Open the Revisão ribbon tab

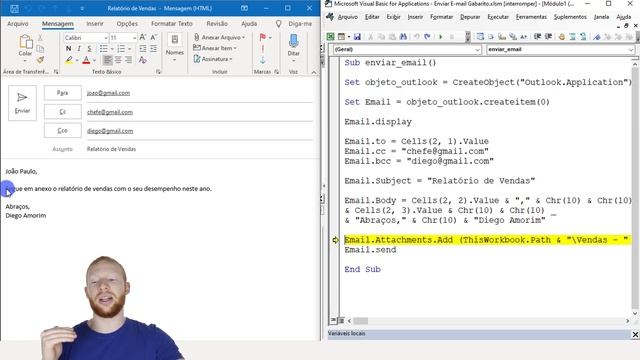(x=217, y=24)
